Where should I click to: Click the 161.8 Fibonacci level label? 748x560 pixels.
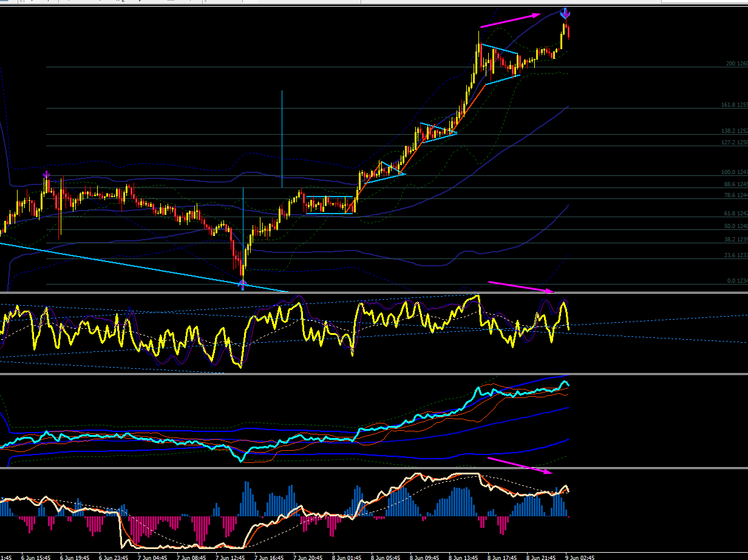tap(735, 105)
